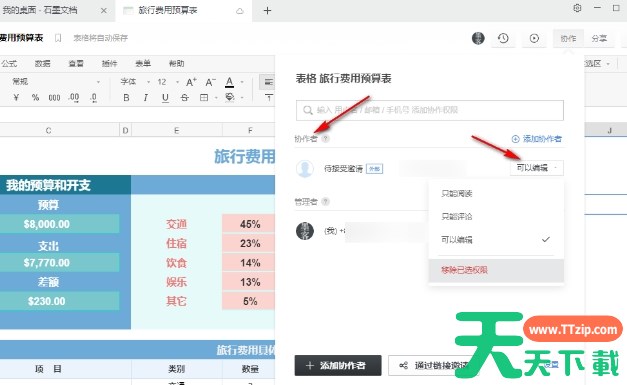
Task: Click the presentation play icon
Action: [x=534, y=38]
